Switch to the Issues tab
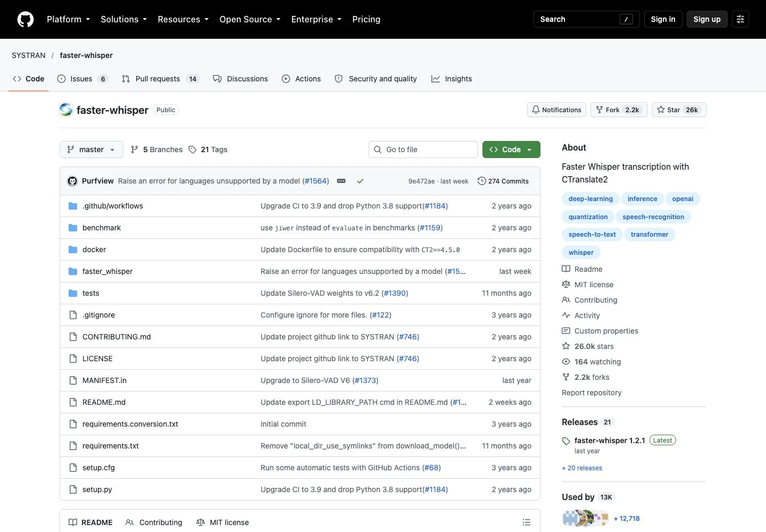Screen dimensions: 766x532 tap(82, 79)
